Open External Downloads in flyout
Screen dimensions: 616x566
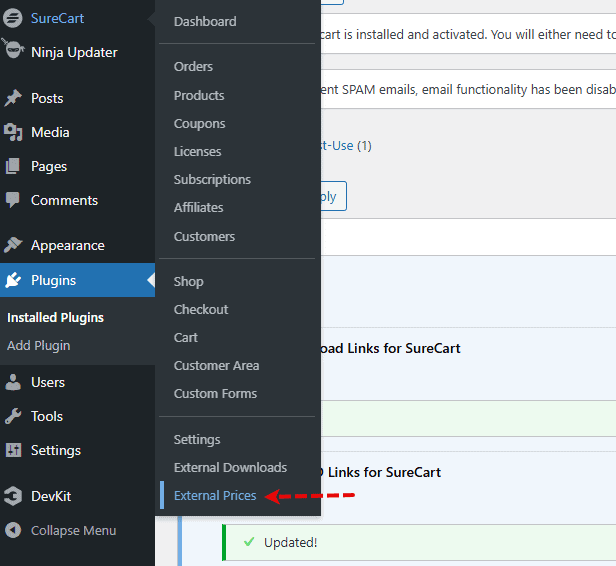(x=230, y=467)
